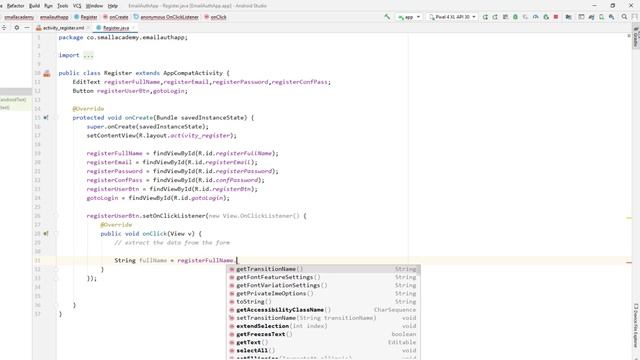Click the Make Project hammer icon
Image resolution: width=640 pixels, height=360 pixels.
click(x=387, y=17)
